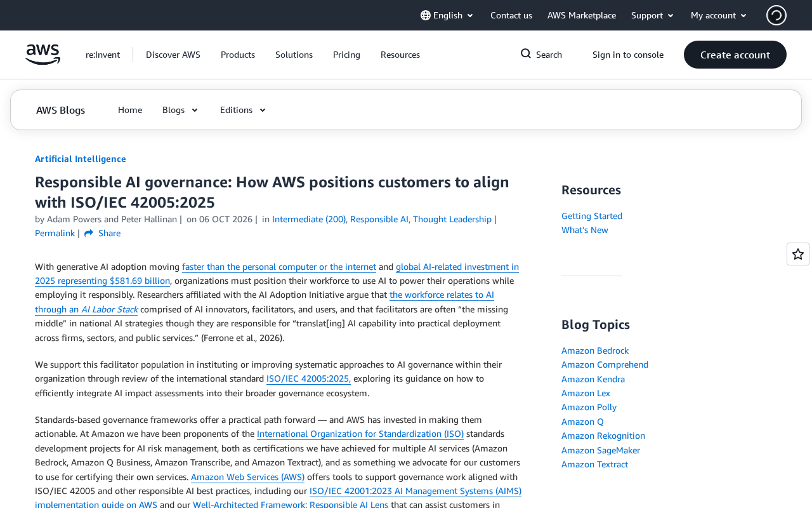Open the International Organization for Standardization link
The image size is (812, 508).
click(x=360, y=434)
